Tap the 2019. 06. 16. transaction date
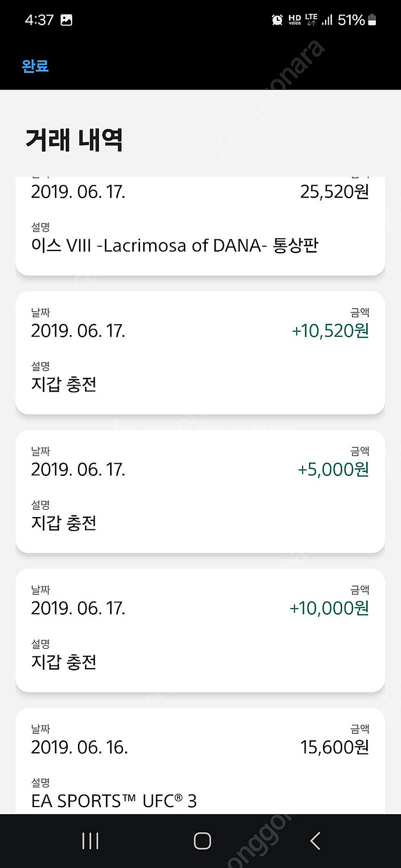Image resolution: width=401 pixels, height=868 pixels. tap(79, 747)
